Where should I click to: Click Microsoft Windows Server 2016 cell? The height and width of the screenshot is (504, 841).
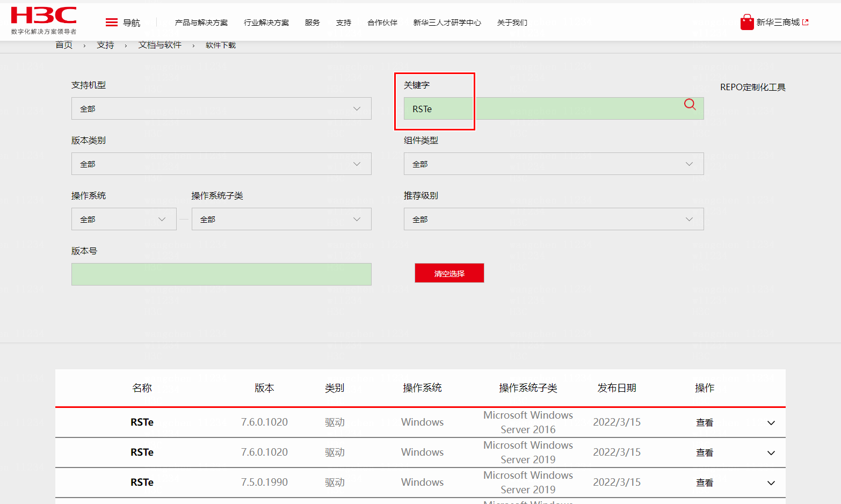(x=528, y=422)
